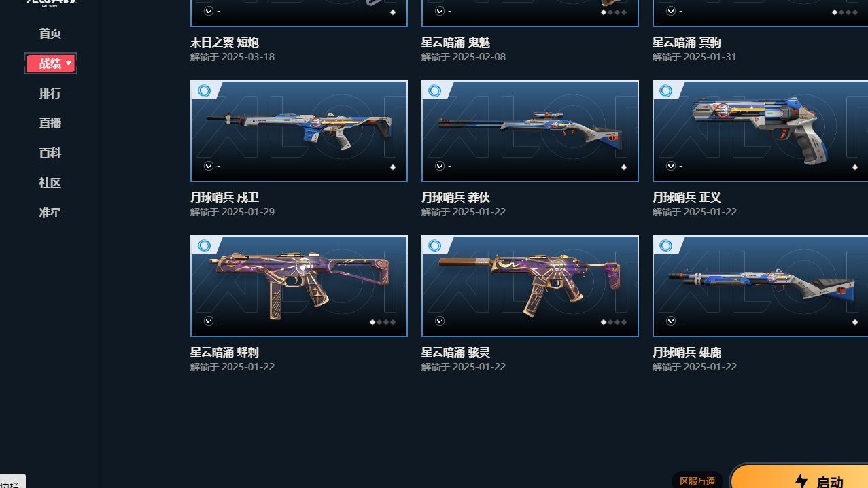
Task: Select 准星 in the sidebar
Action: click(50, 213)
